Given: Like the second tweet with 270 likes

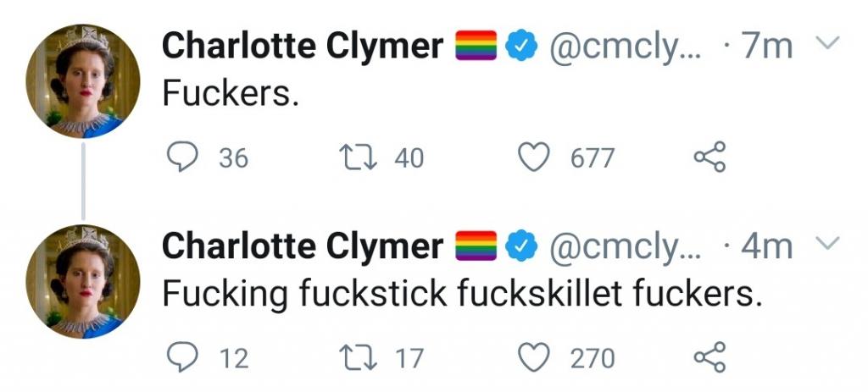Looking at the screenshot, I should [534, 357].
